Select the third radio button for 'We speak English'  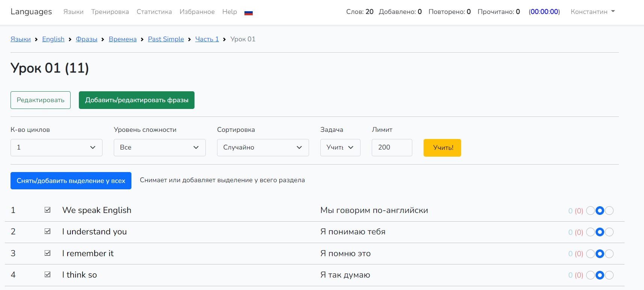coord(609,211)
